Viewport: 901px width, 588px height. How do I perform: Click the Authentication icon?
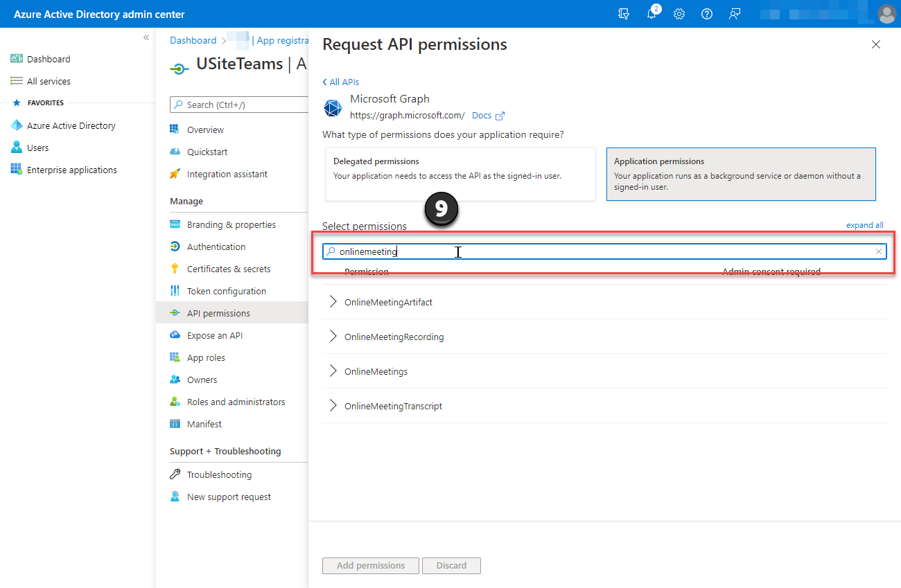pos(175,247)
